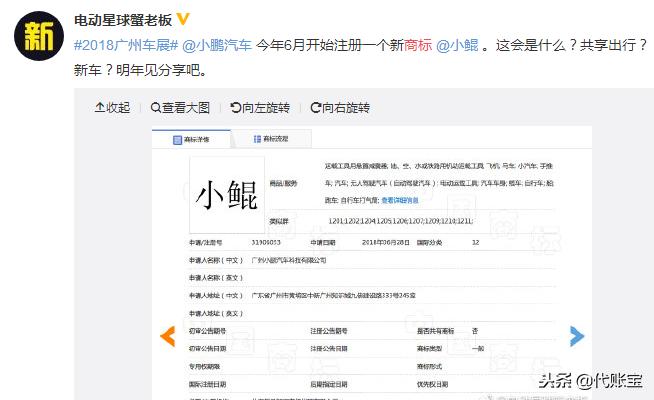
Task: Click the applicant address text line
Action: click(x=333, y=295)
